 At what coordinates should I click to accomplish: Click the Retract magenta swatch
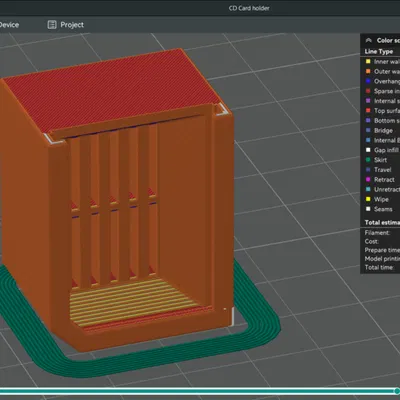click(368, 179)
